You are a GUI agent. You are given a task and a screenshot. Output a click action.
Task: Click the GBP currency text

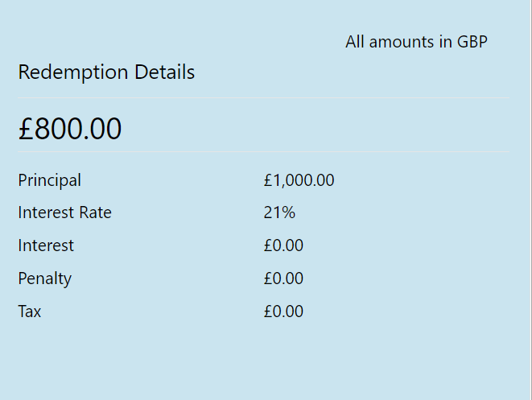(x=472, y=42)
